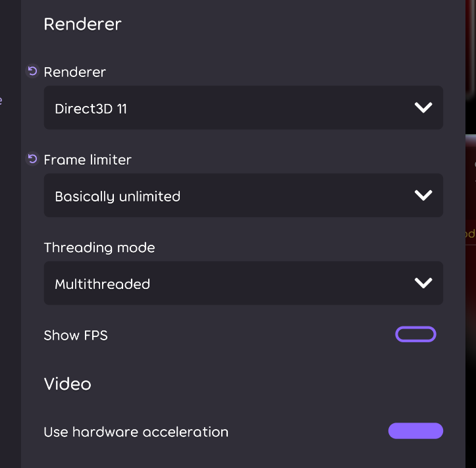Click the chevron arrow beside Basically unlimited
Screen dimensions: 476x468
(x=423, y=195)
